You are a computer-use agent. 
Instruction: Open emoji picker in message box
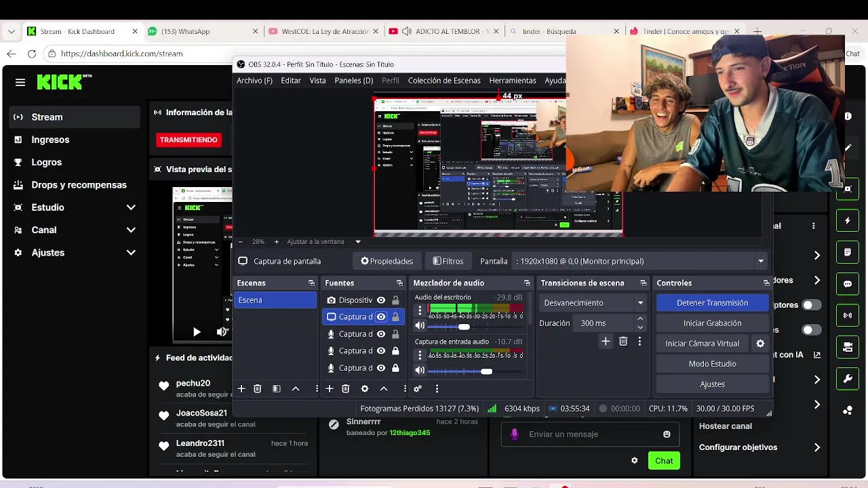pos(667,434)
